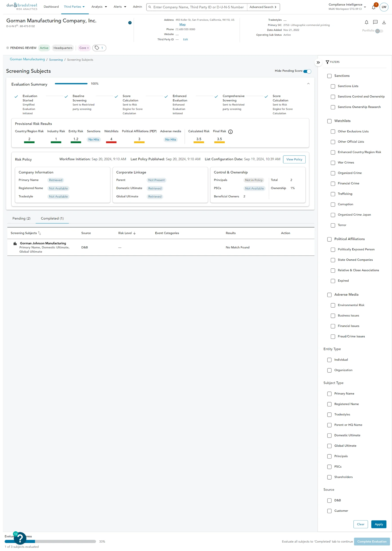
Task: Click the Gorman Johnson Manufacturing subject row
Action: click(x=161, y=247)
